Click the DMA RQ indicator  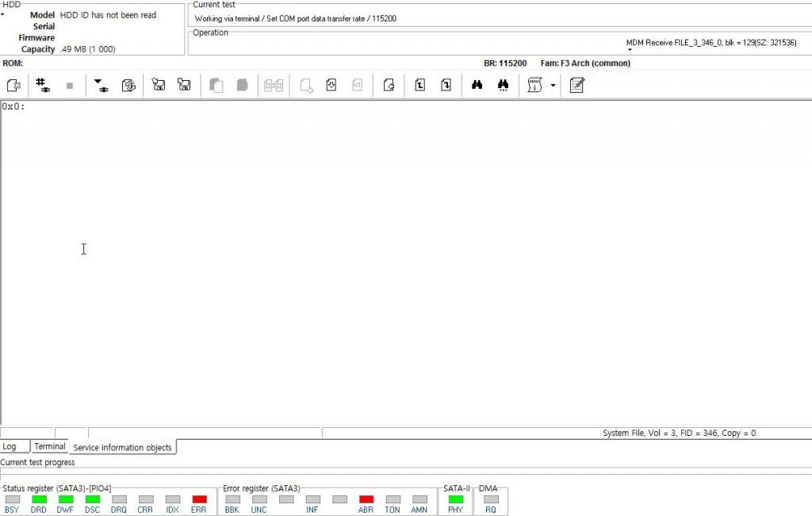click(491, 499)
